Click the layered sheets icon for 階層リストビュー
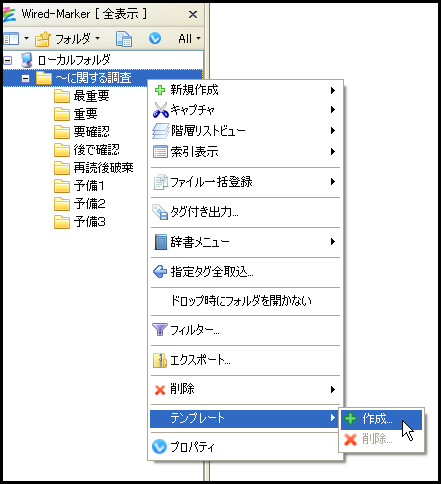The height and width of the screenshot is (484, 441). pos(161,131)
